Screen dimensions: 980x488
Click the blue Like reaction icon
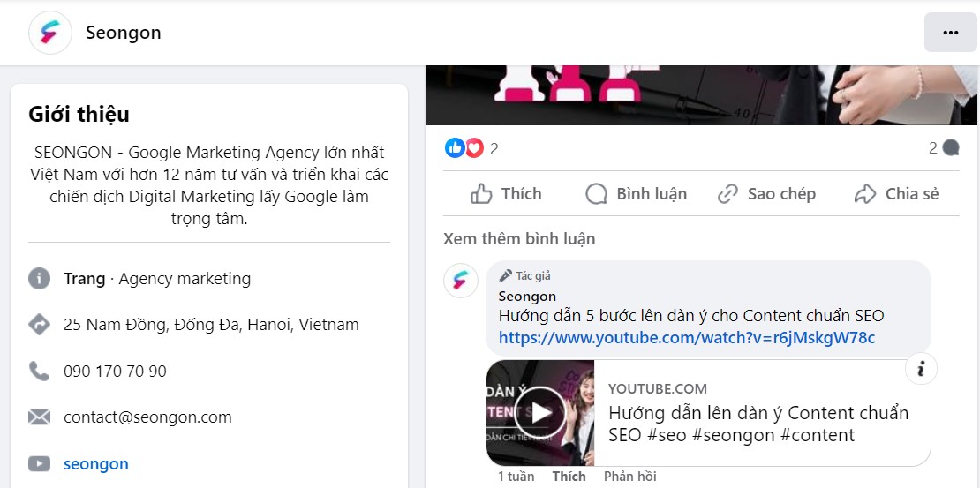coord(455,148)
